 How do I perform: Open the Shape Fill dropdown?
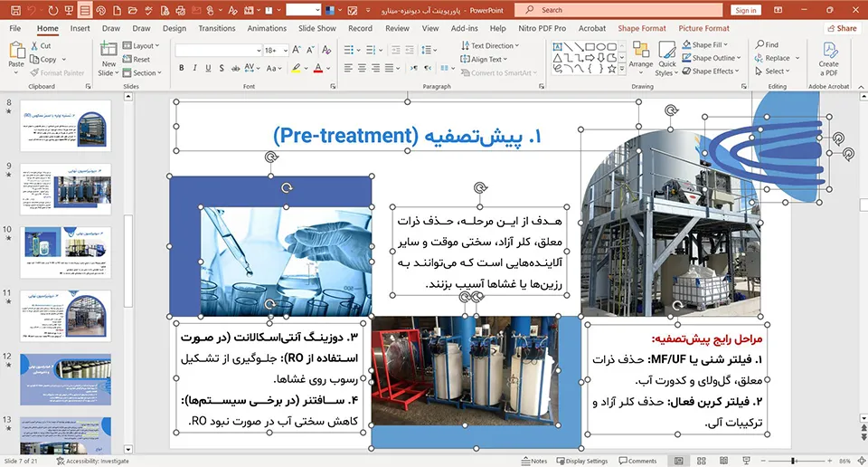point(705,45)
